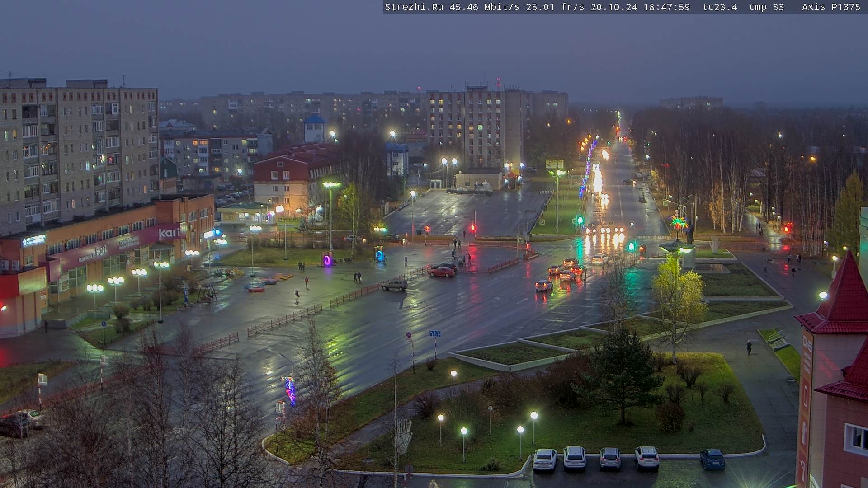Viewport: 868px width, 488px height.
Task: Select the Axis P1375 camera model text
Action: (x=831, y=7)
